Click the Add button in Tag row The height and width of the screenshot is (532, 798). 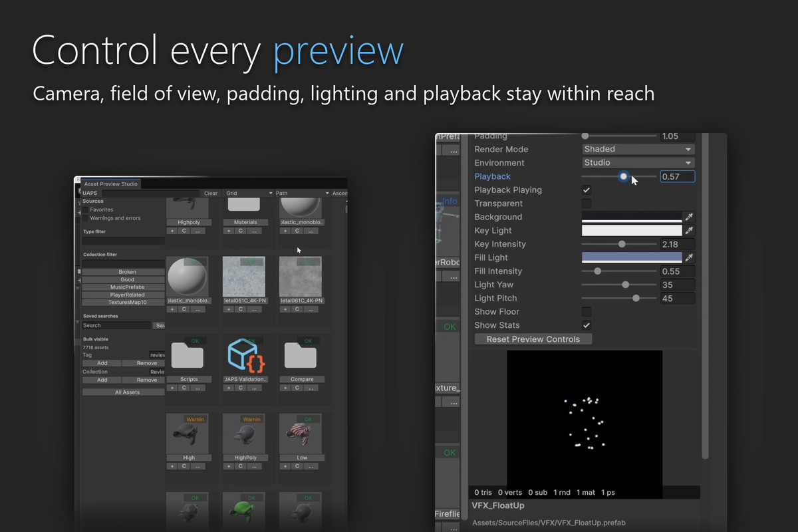point(102,363)
